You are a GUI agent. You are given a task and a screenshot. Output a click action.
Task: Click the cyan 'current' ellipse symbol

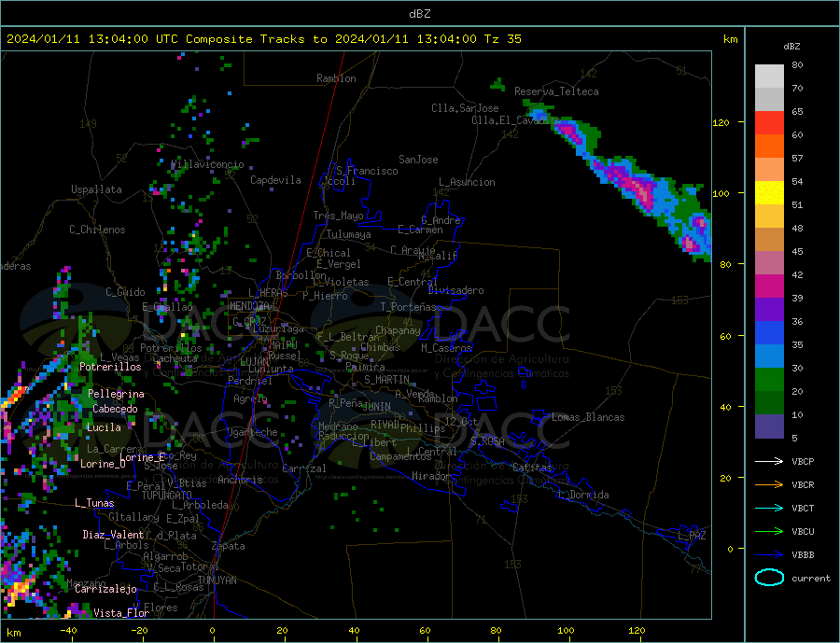coord(769,578)
